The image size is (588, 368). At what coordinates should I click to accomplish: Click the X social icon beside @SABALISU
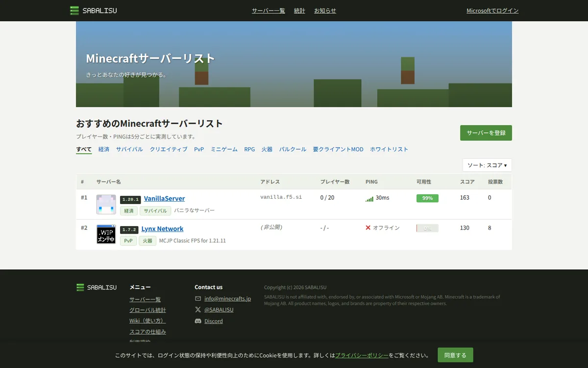click(198, 310)
